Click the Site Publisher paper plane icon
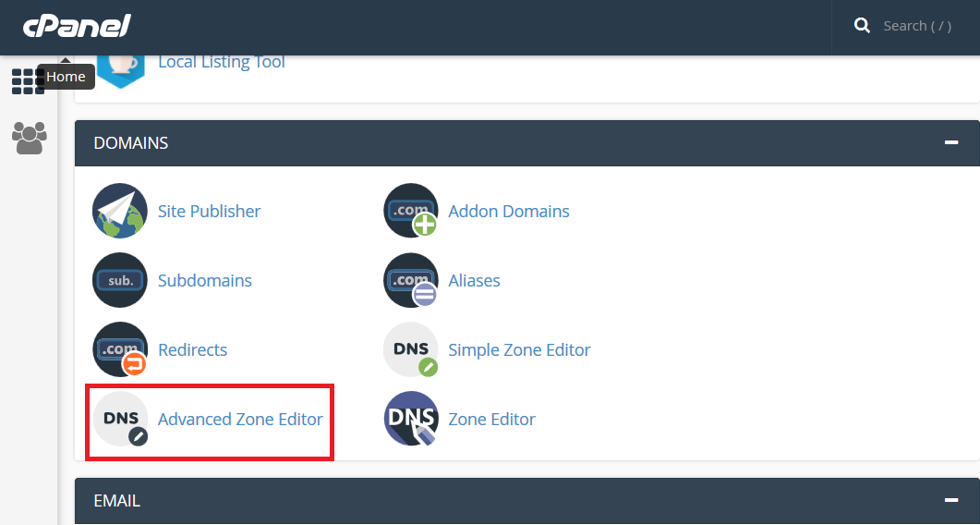 (x=120, y=211)
